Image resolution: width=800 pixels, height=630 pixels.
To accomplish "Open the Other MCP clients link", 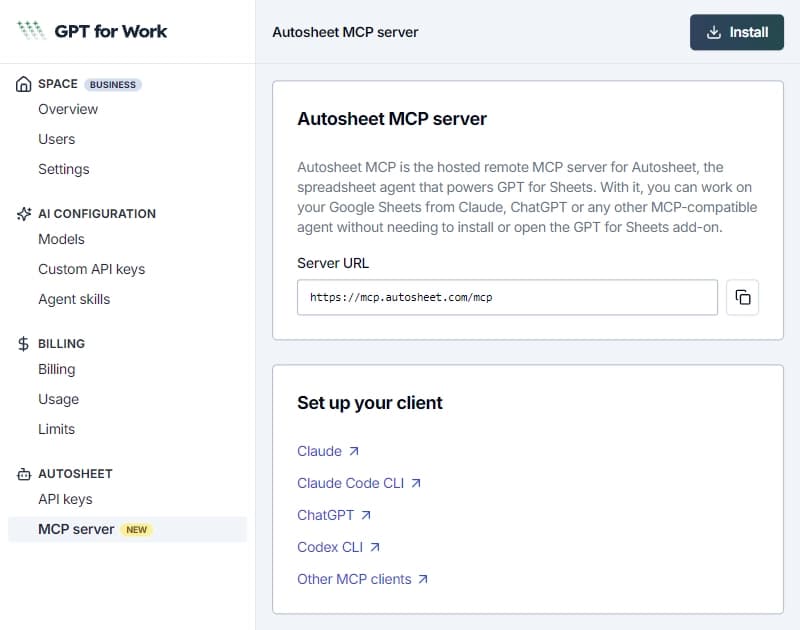I will point(354,579).
